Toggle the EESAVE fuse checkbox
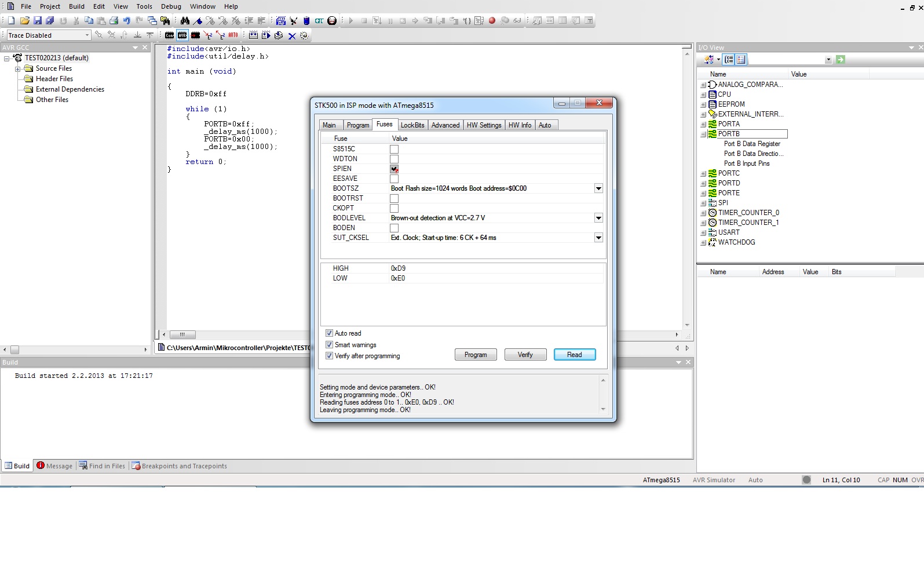This screenshot has width=924, height=586. click(x=395, y=179)
